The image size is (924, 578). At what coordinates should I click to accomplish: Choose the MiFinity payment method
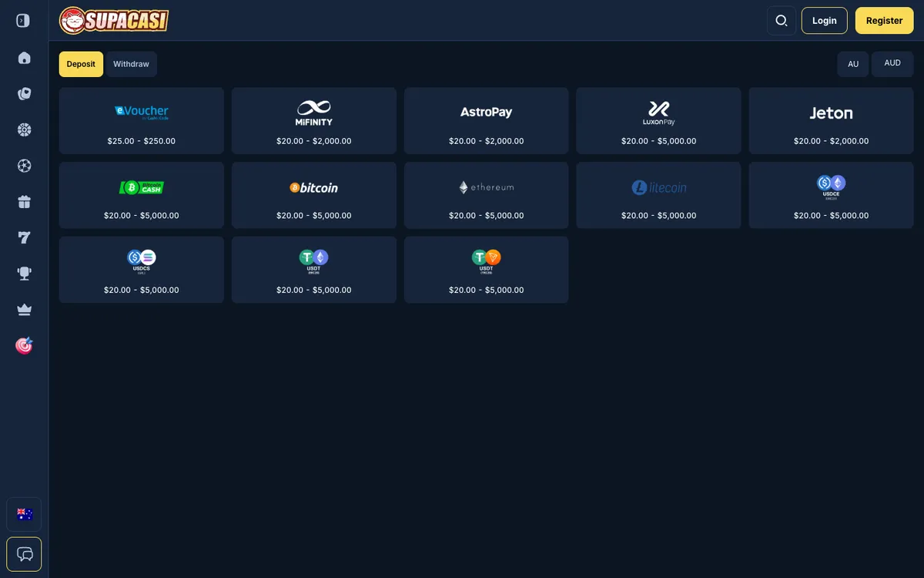(314, 120)
